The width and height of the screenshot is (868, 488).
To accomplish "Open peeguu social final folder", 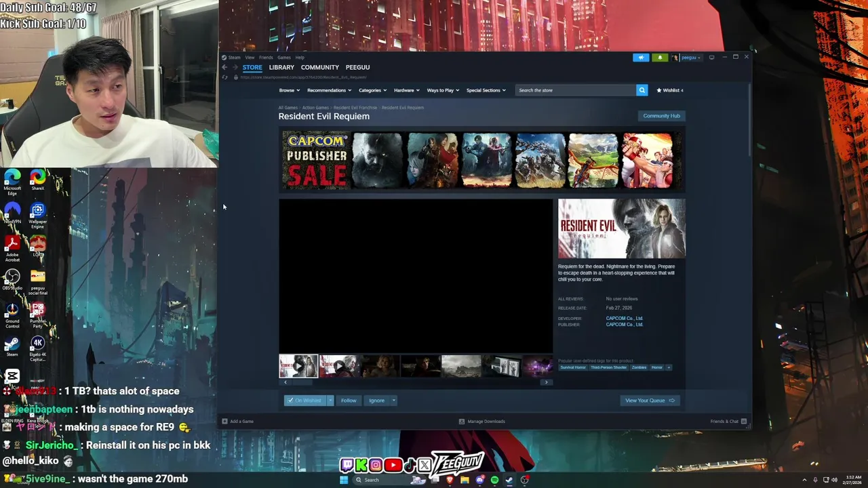I will tap(37, 281).
